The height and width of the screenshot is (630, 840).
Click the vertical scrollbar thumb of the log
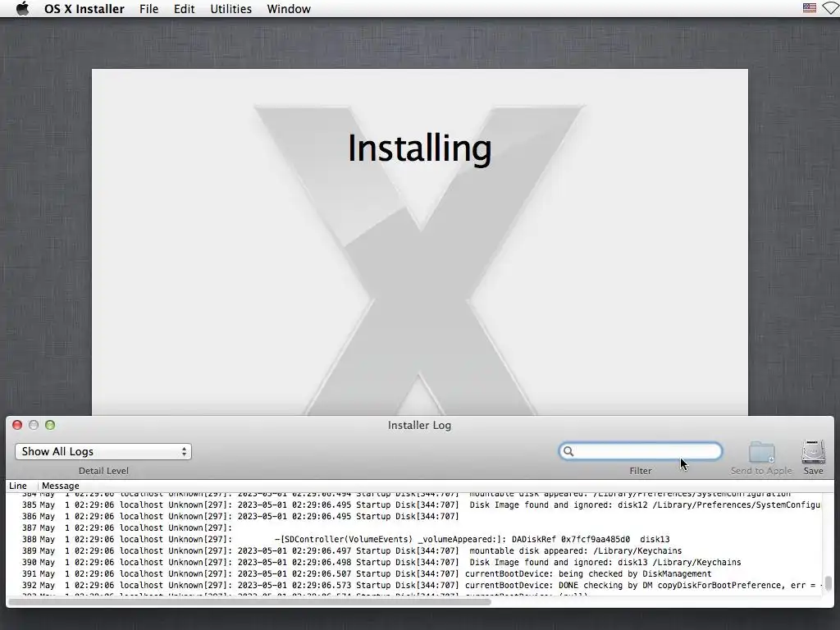[x=829, y=583]
